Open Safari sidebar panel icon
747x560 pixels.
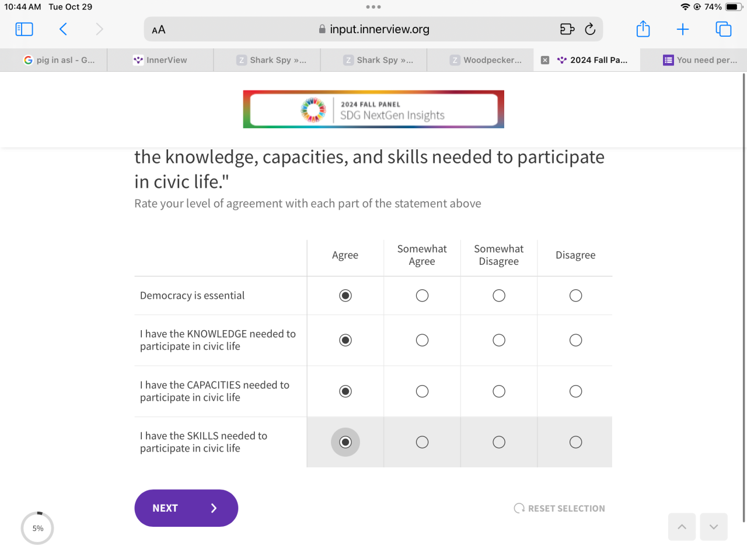tap(24, 29)
